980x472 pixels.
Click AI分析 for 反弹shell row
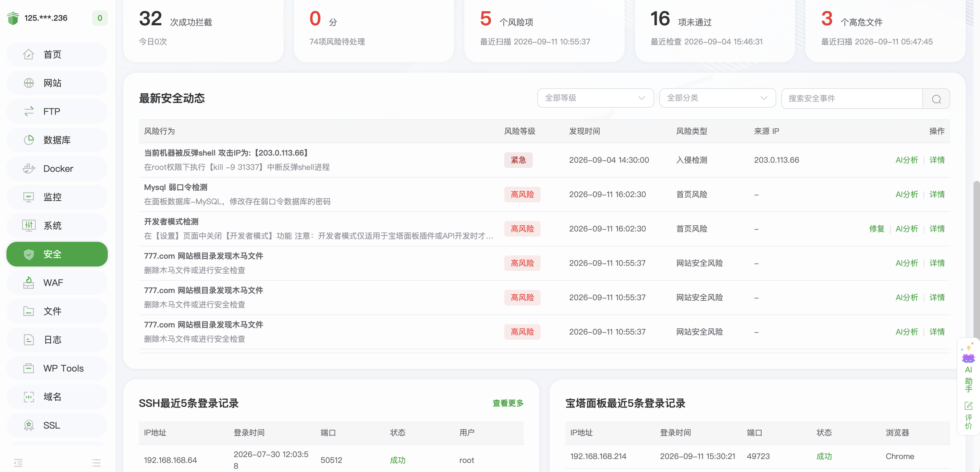click(907, 160)
